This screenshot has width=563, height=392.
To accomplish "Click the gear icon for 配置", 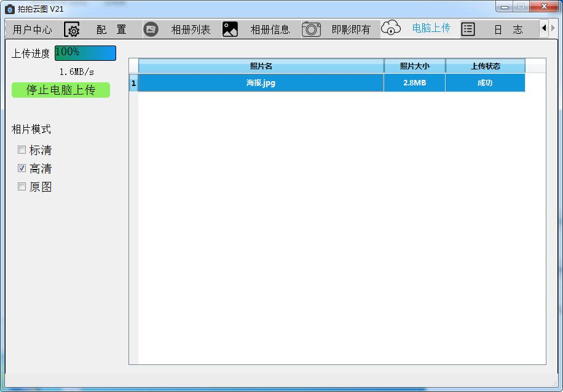I will pyautogui.click(x=73, y=29).
